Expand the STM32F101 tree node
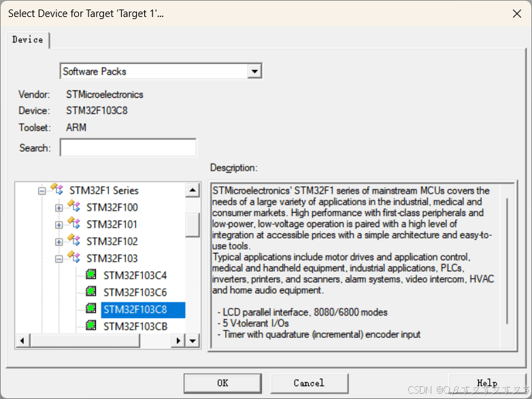This screenshot has height=399, width=532. [59, 225]
